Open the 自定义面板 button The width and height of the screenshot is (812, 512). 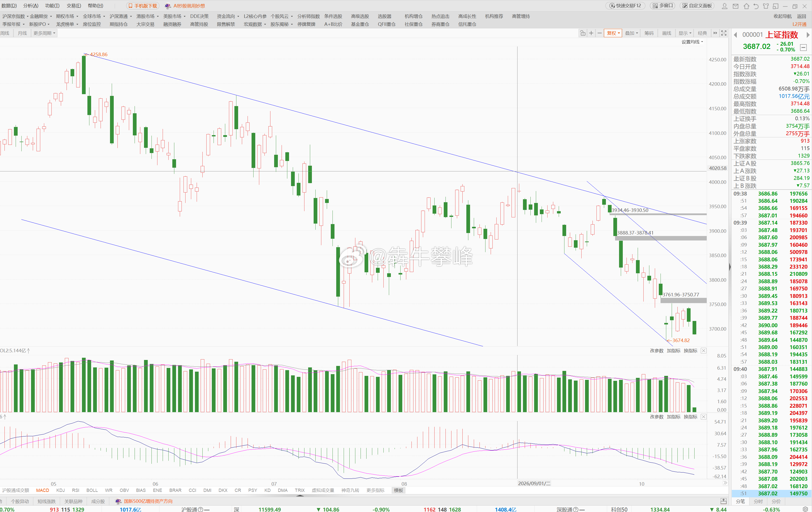click(697, 6)
